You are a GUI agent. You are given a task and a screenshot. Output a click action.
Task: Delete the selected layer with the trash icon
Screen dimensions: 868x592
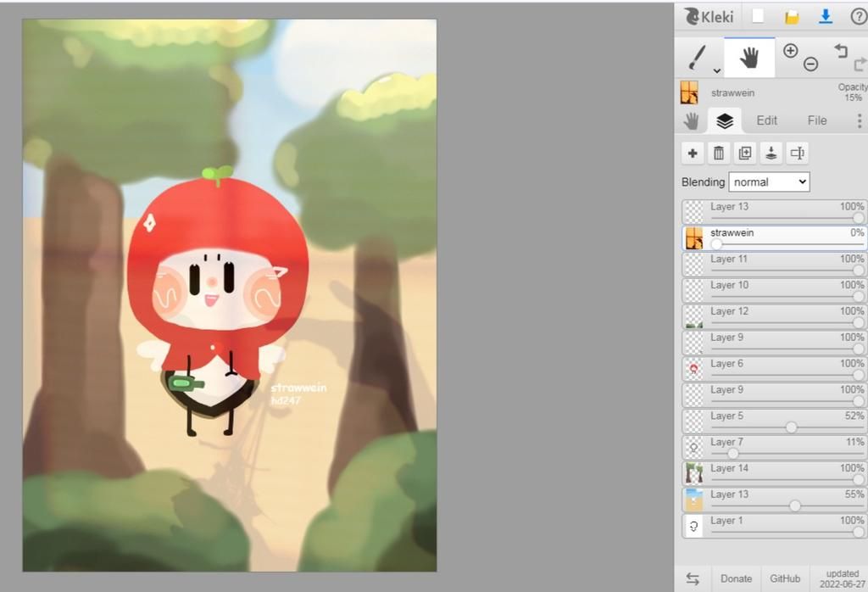coord(719,153)
